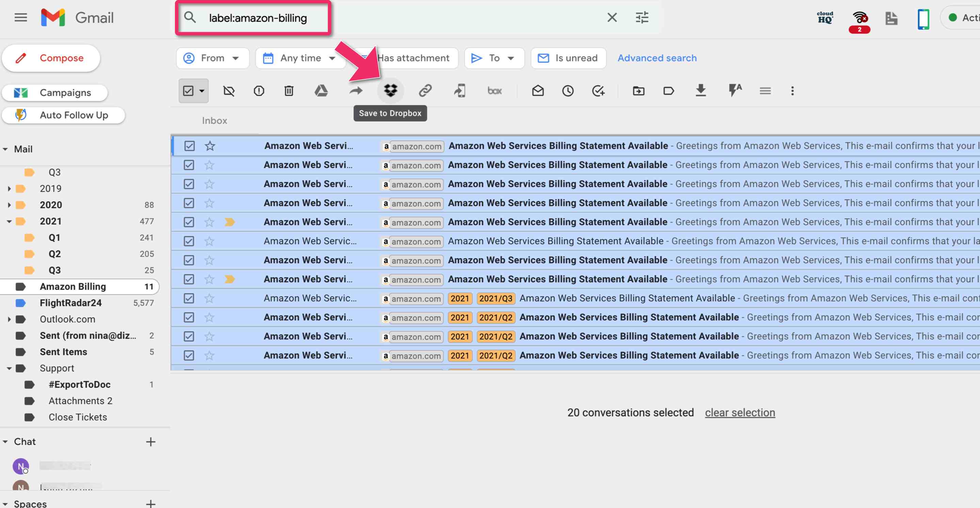
Task: Open the To filter dropdown
Action: [x=494, y=58]
